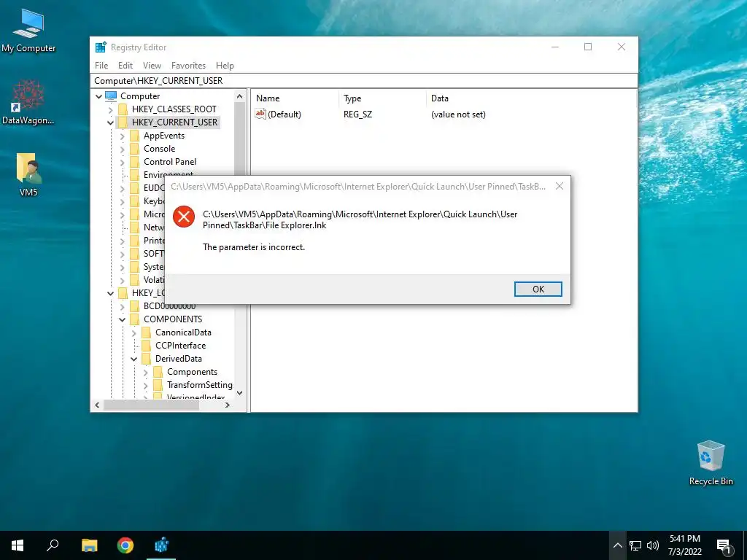Click the REG_SZ type cell
Screen dimensions: 747x560
tap(357, 114)
